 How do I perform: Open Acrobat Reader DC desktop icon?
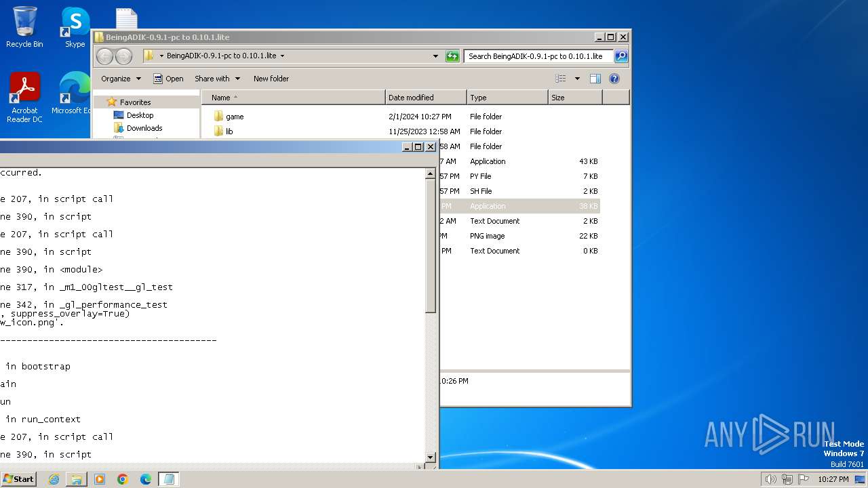coord(24,97)
